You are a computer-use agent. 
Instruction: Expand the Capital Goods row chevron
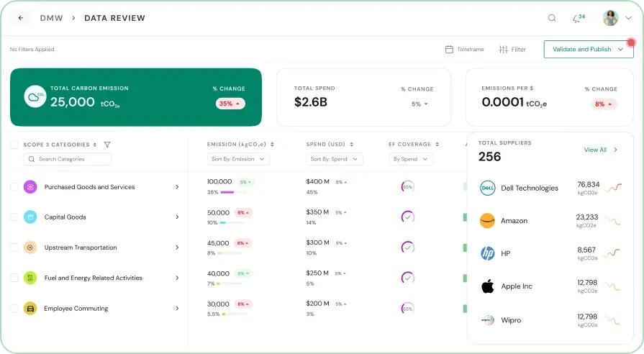pyautogui.click(x=177, y=217)
